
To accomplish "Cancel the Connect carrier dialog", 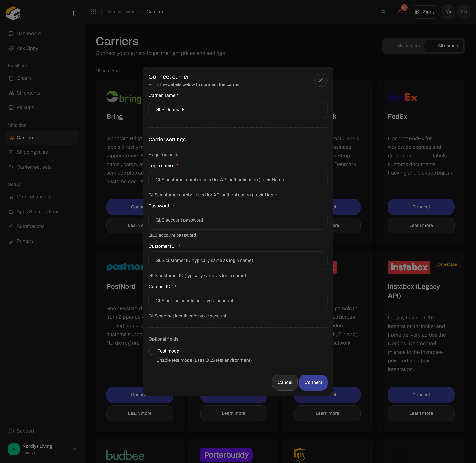I will click(285, 382).
